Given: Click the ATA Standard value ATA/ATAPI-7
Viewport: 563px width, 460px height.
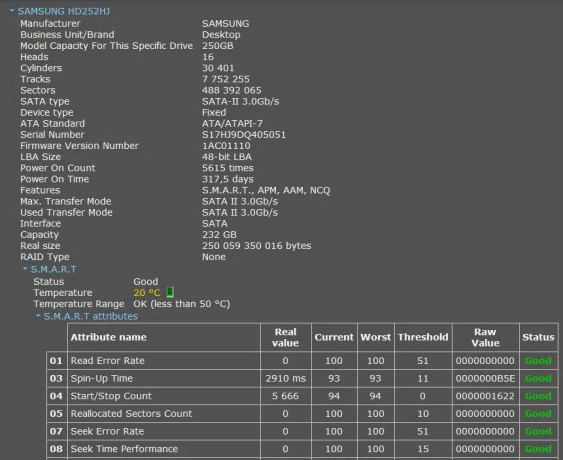Looking at the screenshot, I should 232,124.
